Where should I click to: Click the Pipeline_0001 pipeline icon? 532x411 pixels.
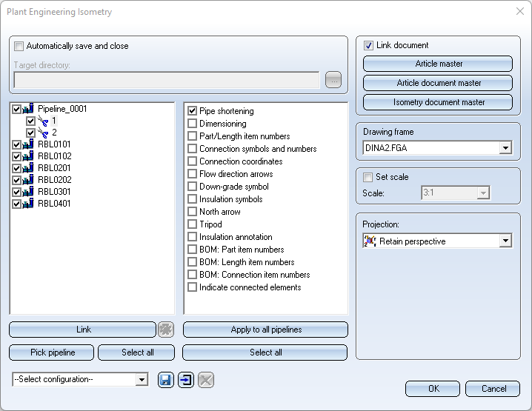click(x=29, y=109)
